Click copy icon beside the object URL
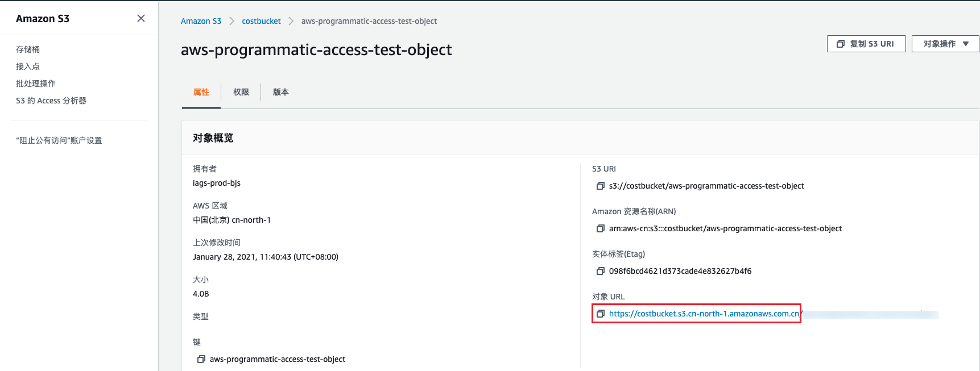Image resolution: width=980 pixels, height=371 pixels. [x=600, y=314]
